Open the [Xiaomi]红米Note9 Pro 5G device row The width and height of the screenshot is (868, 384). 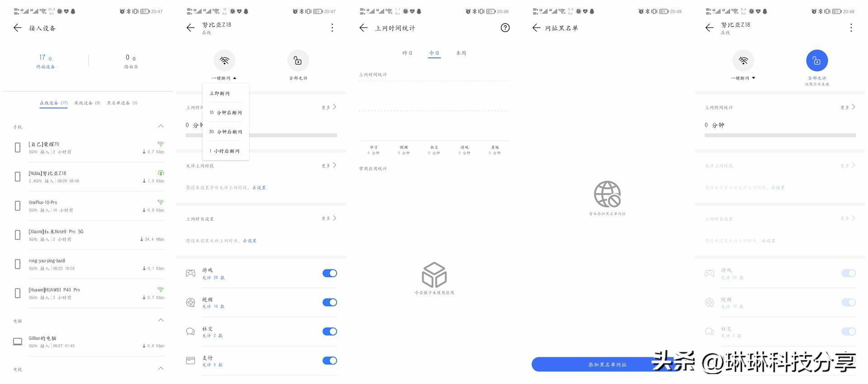pyautogui.click(x=89, y=235)
